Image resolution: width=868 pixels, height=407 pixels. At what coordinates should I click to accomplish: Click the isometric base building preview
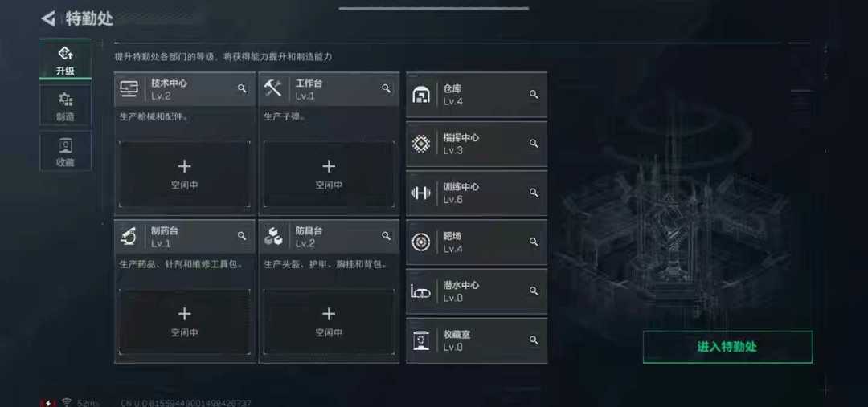click(673, 222)
